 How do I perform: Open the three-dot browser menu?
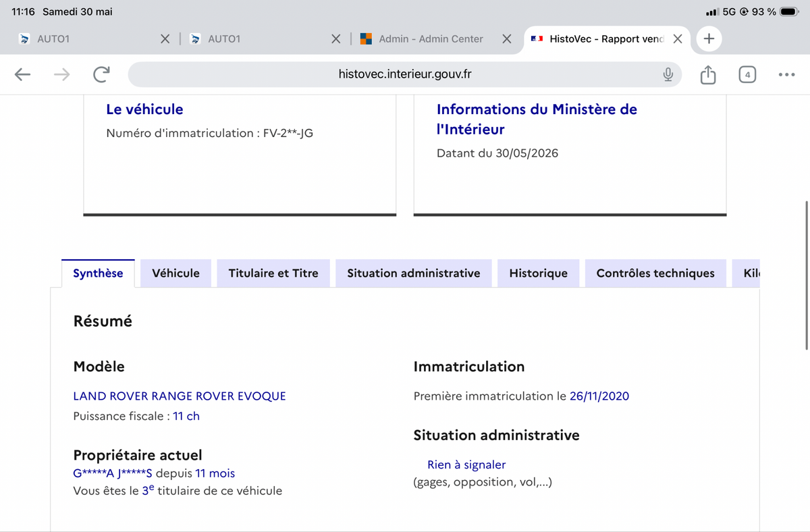[786, 74]
